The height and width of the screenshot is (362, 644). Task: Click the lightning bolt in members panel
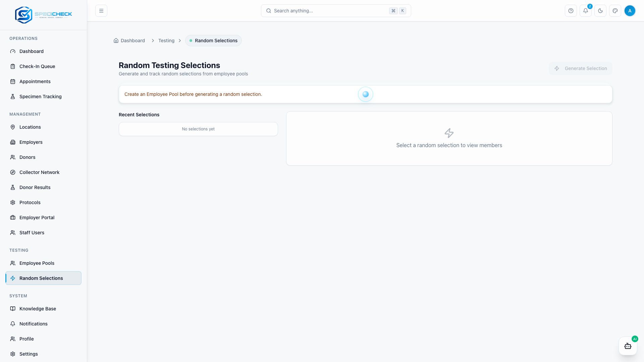[x=449, y=133]
